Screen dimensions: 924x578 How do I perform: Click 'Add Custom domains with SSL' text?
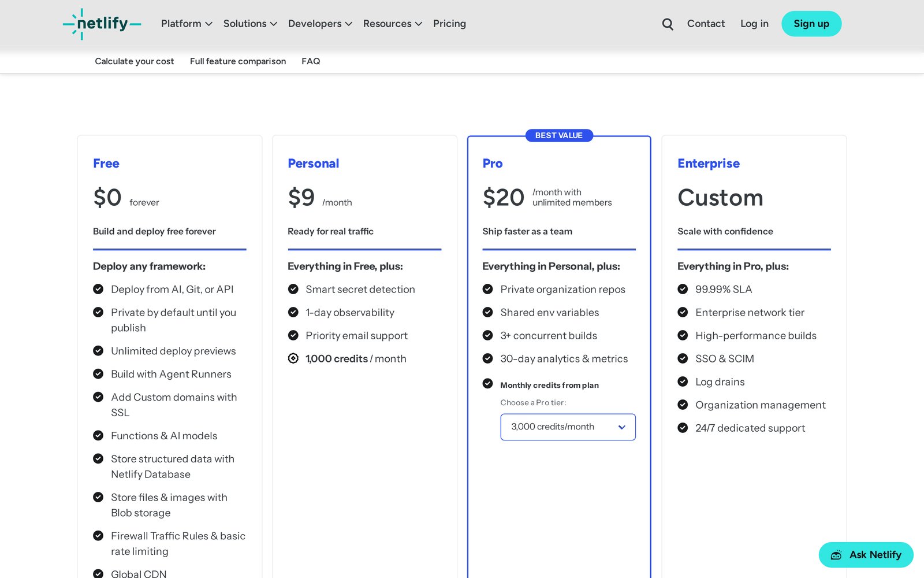pos(174,405)
